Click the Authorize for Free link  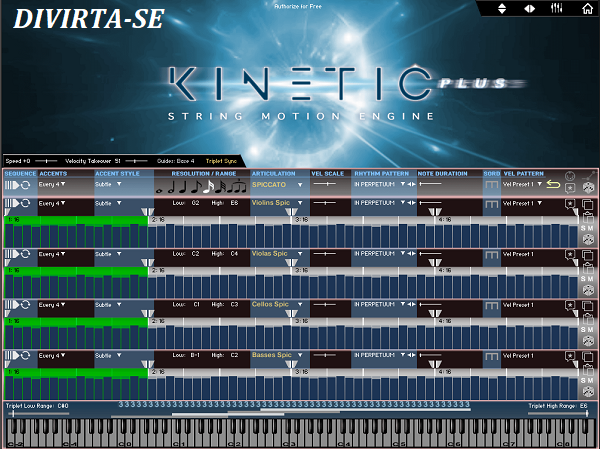tap(298, 6)
